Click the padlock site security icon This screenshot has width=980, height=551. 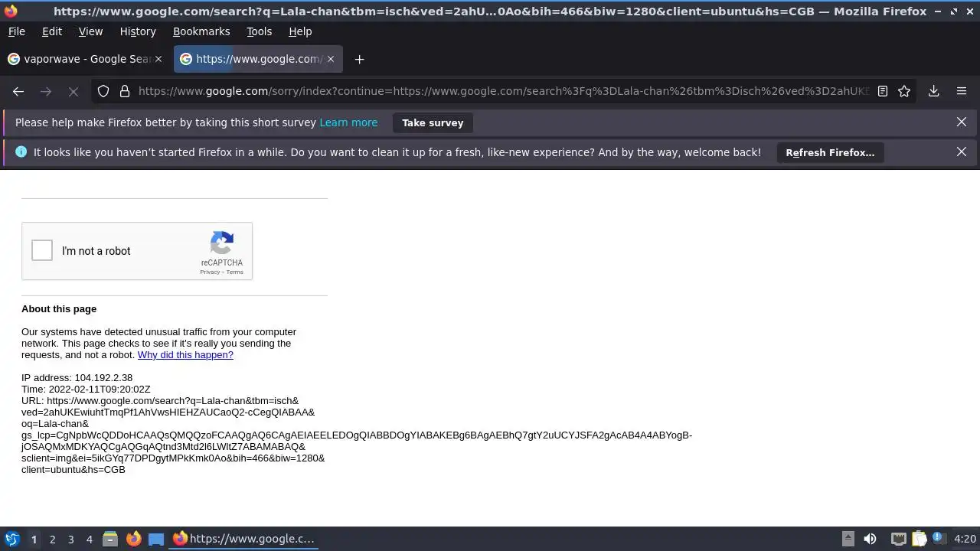tap(125, 91)
